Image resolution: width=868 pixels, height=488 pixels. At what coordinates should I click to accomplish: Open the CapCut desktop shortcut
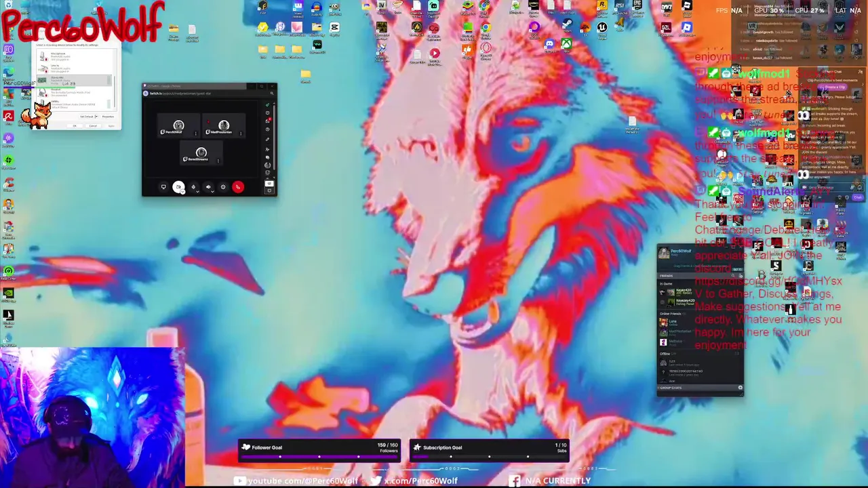click(334, 29)
